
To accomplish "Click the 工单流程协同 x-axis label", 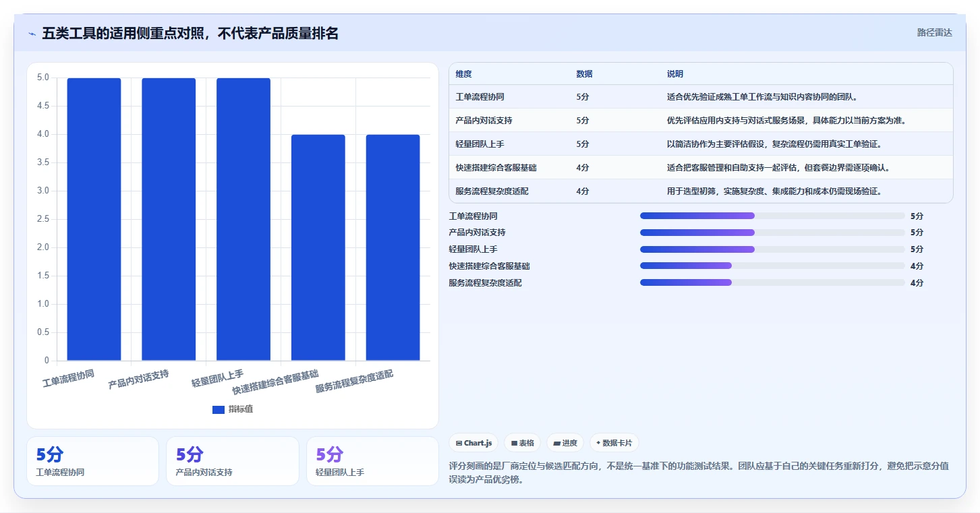I will pyautogui.click(x=68, y=378).
